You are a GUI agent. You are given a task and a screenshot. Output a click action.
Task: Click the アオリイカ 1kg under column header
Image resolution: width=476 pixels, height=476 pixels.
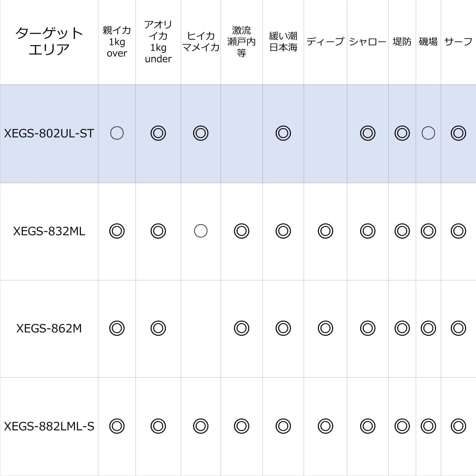[158, 42]
